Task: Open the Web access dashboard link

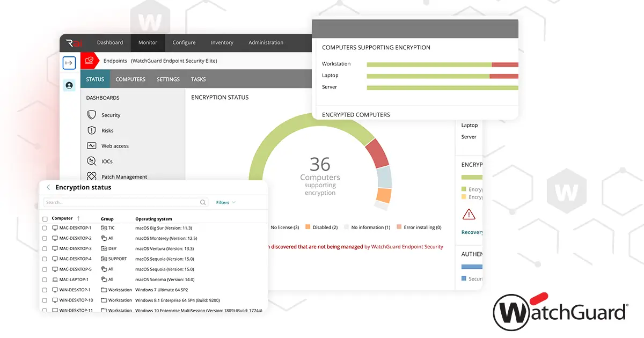Action: 115,146
